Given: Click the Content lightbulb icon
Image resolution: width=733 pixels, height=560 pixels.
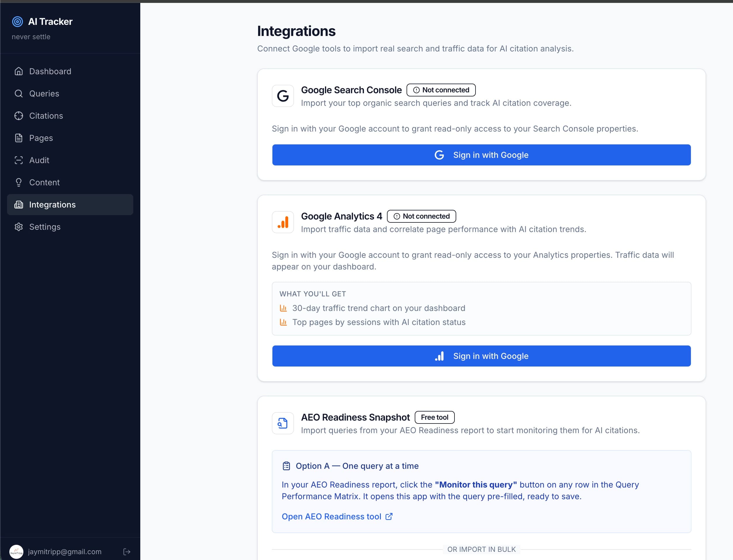Looking at the screenshot, I should pos(19,182).
